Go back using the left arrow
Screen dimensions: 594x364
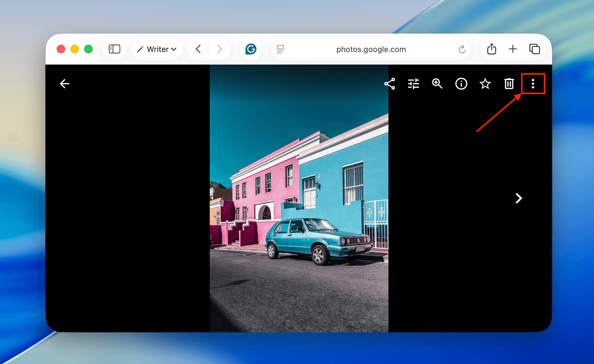65,84
